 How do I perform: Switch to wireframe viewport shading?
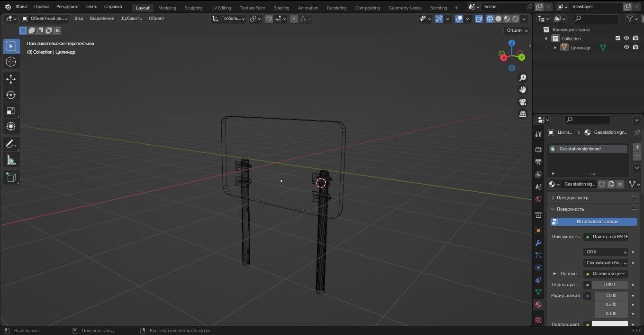click(490, 19)
